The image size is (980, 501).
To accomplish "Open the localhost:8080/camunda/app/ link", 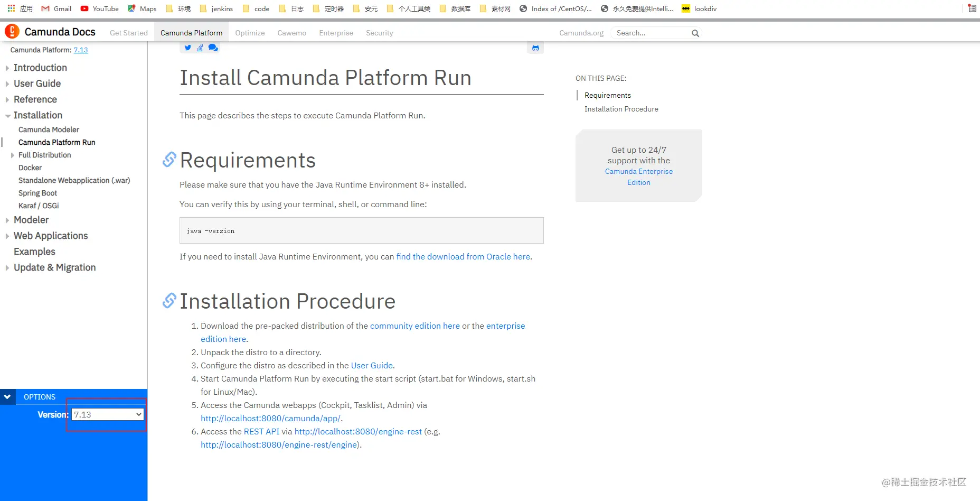I will [270, 418].
